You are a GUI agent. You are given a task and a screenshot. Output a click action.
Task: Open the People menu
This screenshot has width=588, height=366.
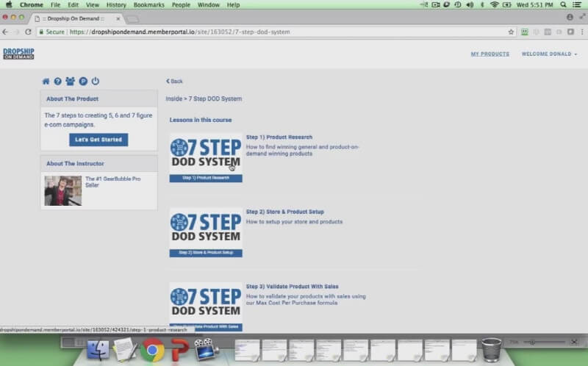(181, 5)
